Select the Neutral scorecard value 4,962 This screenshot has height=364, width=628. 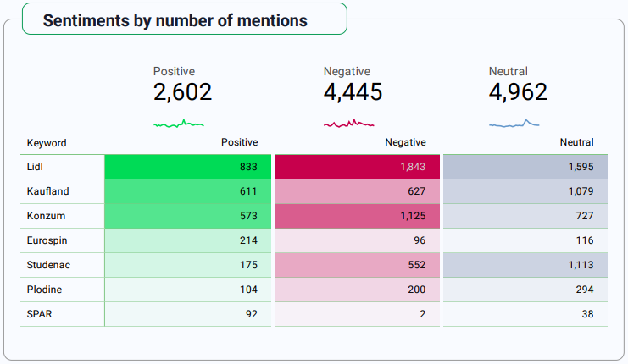pos(518,92)
